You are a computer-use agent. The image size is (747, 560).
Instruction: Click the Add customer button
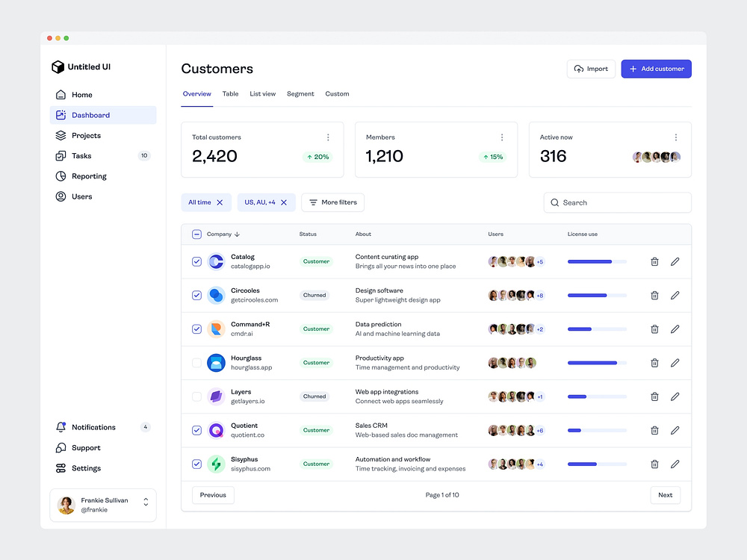pyautogui.click(x=656, y=68)
